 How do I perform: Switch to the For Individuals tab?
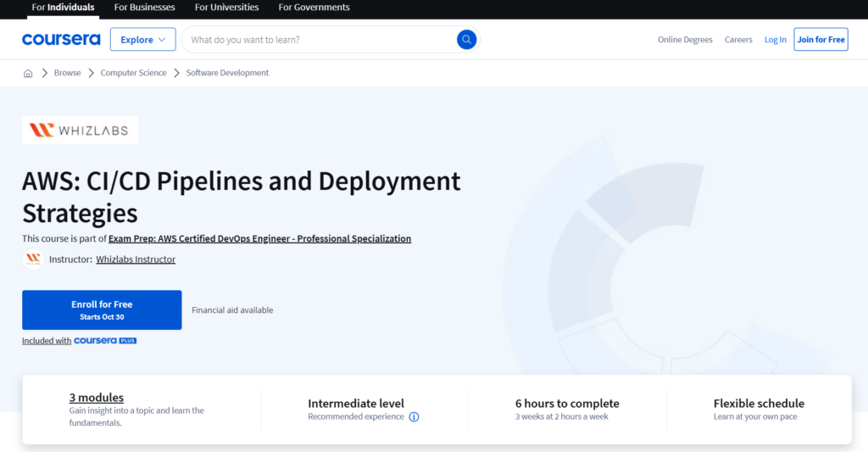point(63,7)
